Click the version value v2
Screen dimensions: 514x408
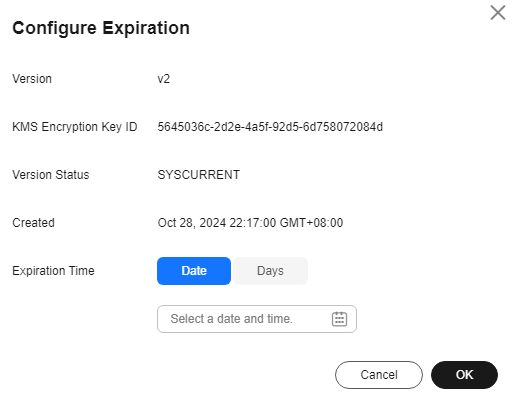point(164,79)
